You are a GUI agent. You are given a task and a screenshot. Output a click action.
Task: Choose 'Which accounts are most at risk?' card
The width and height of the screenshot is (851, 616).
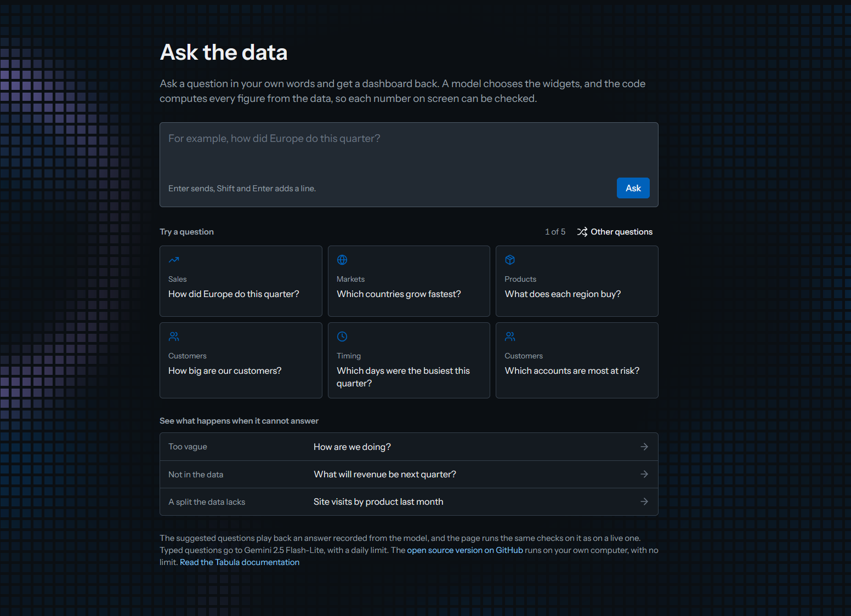point(577,360)
